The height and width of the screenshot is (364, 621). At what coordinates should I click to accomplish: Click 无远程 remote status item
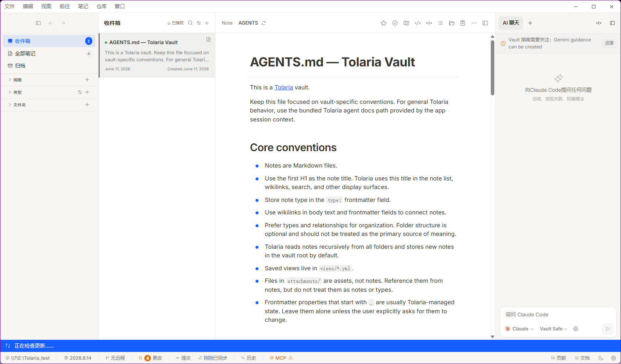pos(115,358)
